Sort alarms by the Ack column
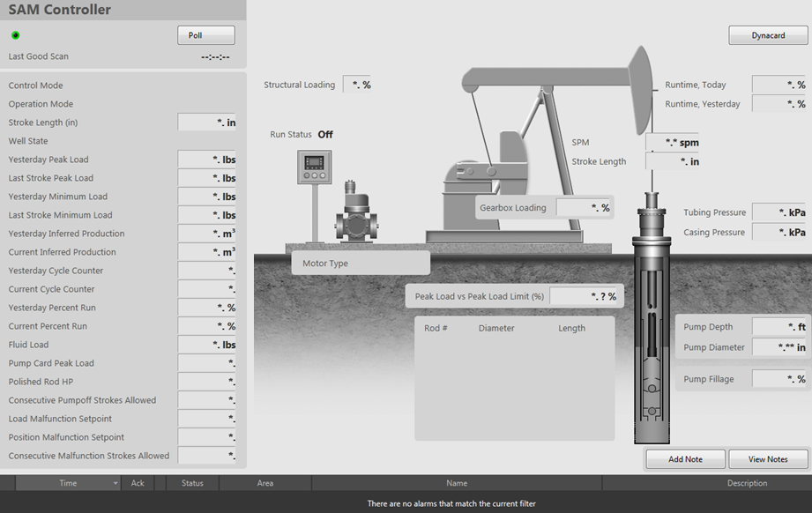The image size is (812, 513). tap(138, 483)
